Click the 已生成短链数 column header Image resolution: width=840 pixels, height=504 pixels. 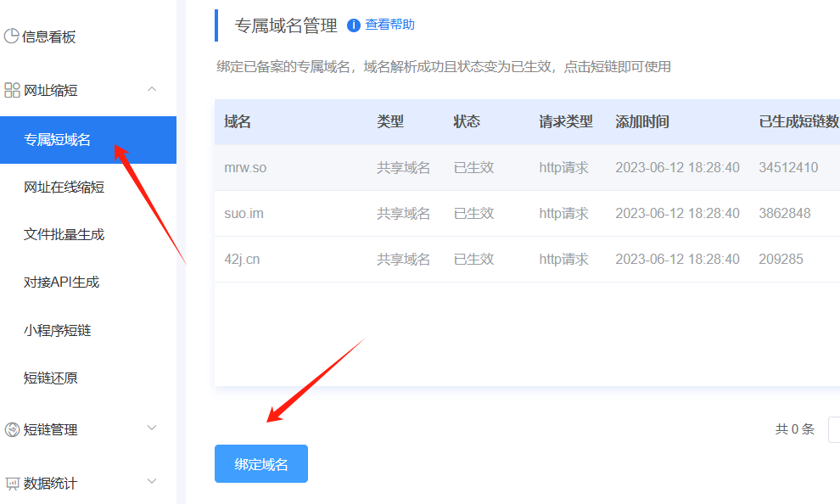click(x=798, y=122)
